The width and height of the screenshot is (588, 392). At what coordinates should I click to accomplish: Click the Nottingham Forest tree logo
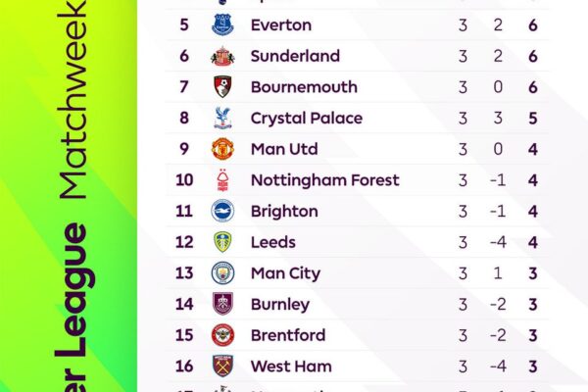pyautogui.click(x=223, y=180)
